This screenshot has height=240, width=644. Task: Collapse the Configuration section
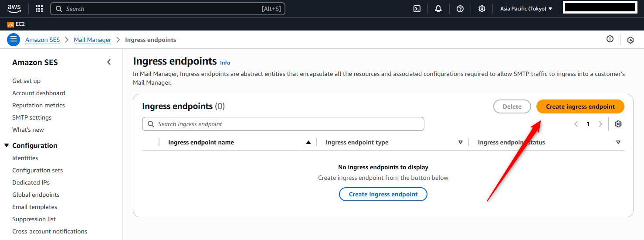7,146
